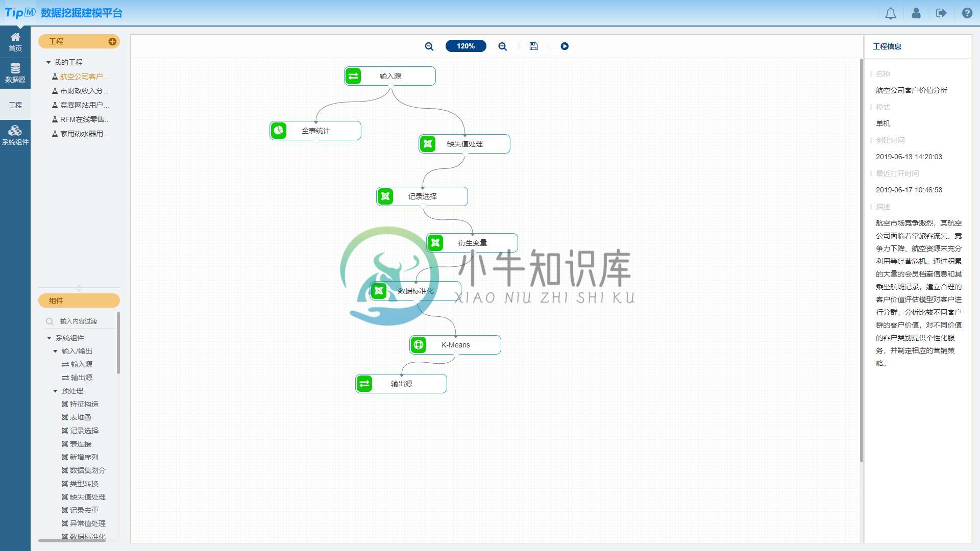Select 记录选择 component in the tree
Image resolution: width=980 pixels, height=551 pixels.
pyautogui.click(x=80, y=431)
